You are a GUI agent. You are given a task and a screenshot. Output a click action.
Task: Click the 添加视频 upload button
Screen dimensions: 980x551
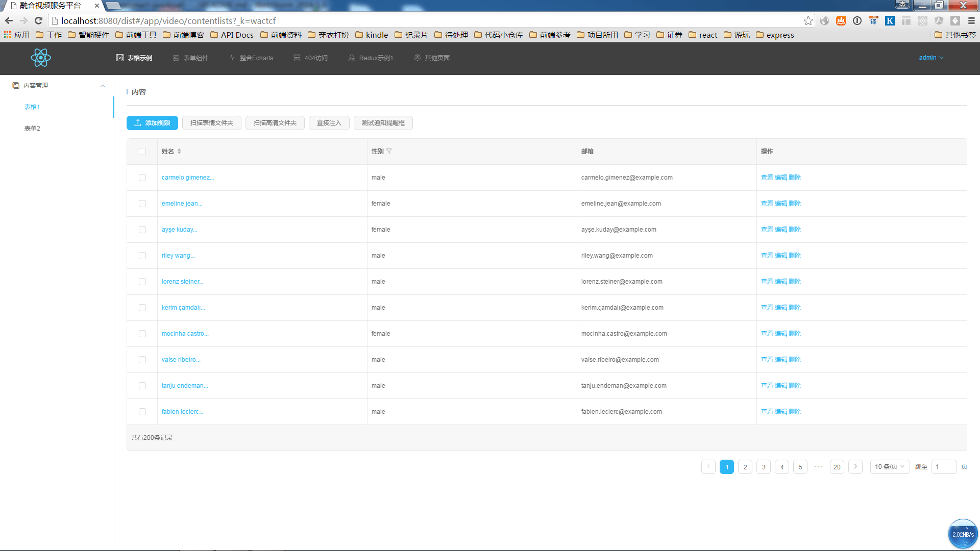(152, 123)
